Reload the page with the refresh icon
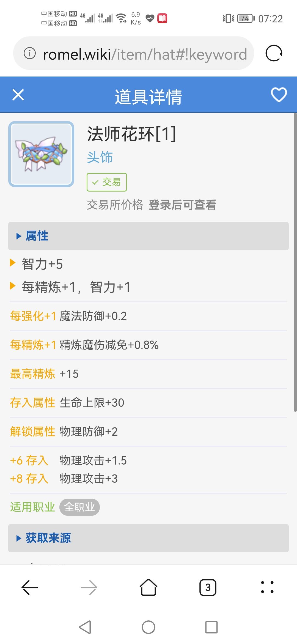The height and width of the screenshot is (644, 297). coord(274,53)
